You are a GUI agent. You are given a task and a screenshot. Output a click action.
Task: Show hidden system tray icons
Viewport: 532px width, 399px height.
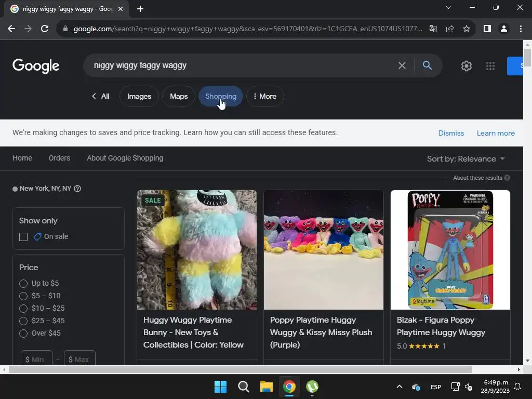(400, 387)
